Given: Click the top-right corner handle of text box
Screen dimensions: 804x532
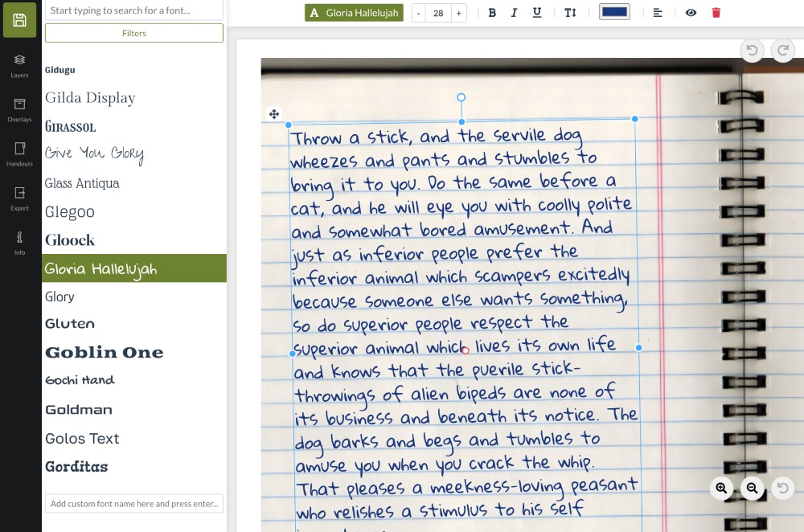Looking at the screenshot, I should [635, 119].
